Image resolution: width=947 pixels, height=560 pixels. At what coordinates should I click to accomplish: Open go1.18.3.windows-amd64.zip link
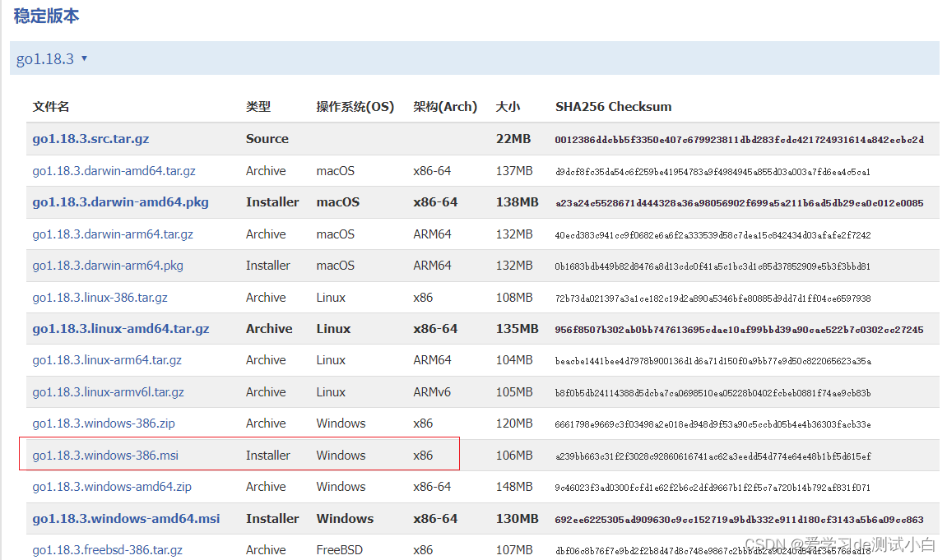112,486
